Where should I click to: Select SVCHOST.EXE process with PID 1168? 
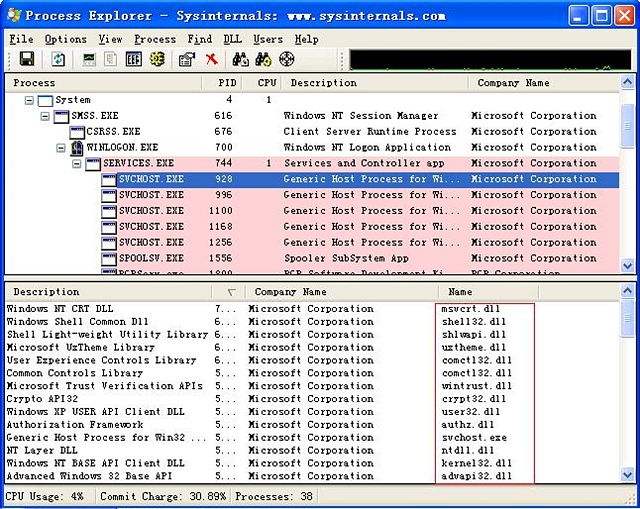coord(312,227)
